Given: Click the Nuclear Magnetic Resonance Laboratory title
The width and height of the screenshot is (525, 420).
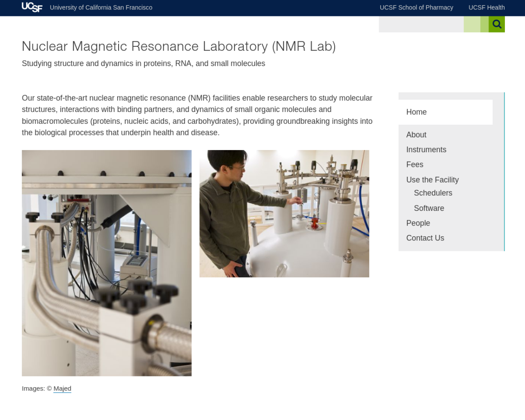Looking at the screenshot, I should (179, 46).
